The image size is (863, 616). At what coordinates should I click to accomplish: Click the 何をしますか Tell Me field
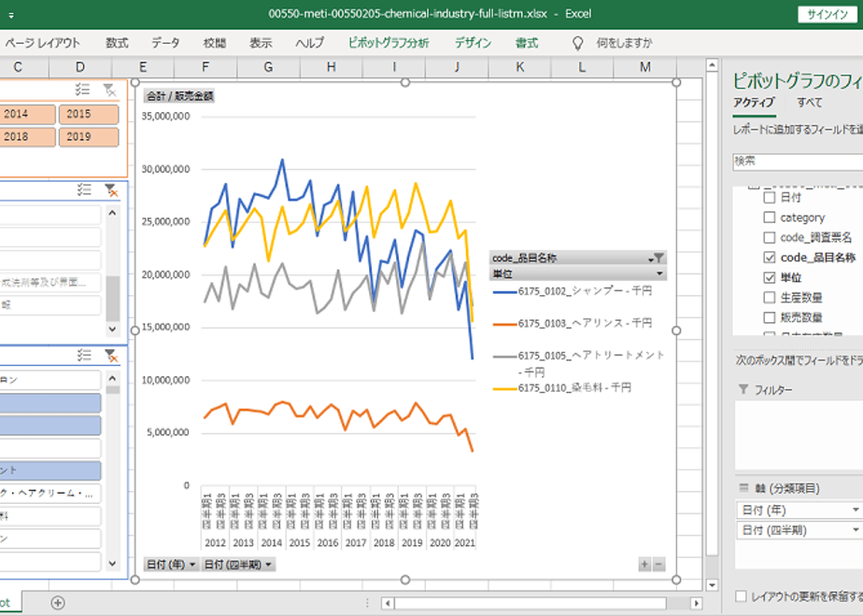pos(624,43)
